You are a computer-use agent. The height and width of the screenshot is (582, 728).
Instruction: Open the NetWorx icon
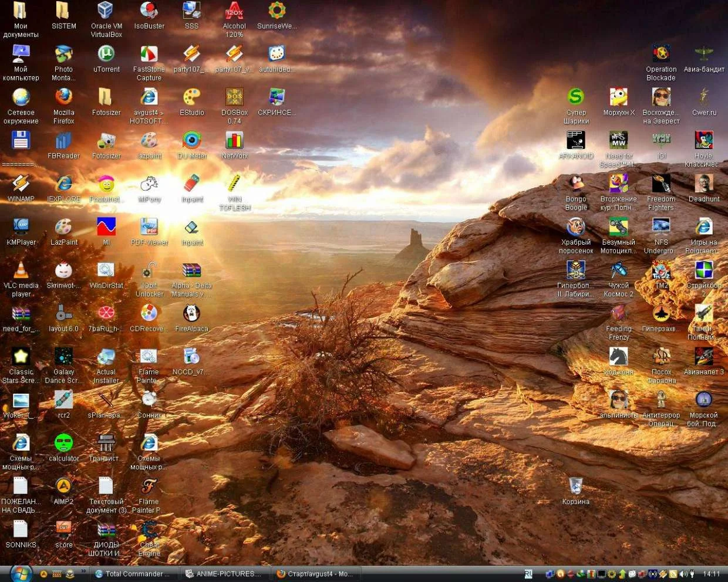[234, 145]
